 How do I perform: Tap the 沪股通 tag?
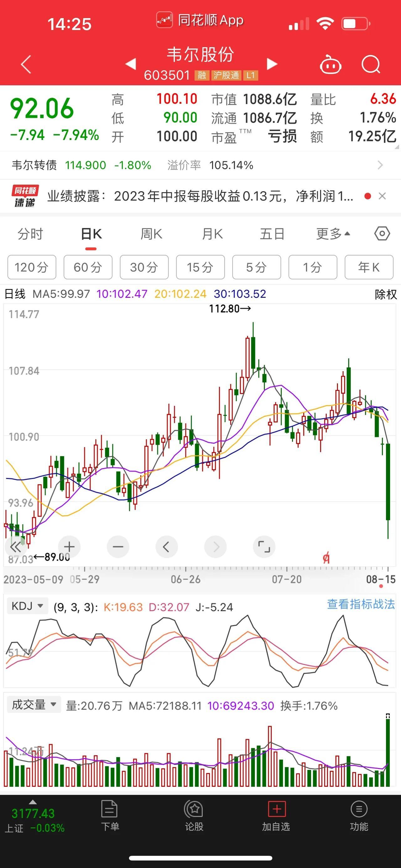coord(226,75)
